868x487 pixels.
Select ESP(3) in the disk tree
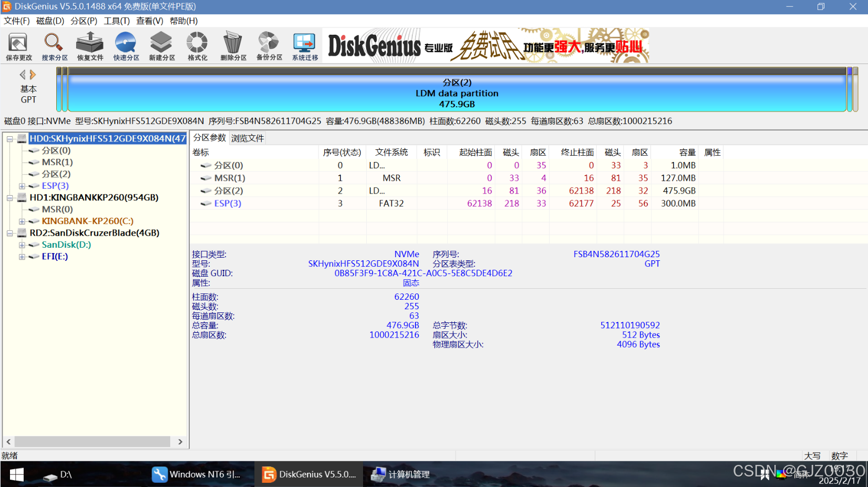point(55,186)
